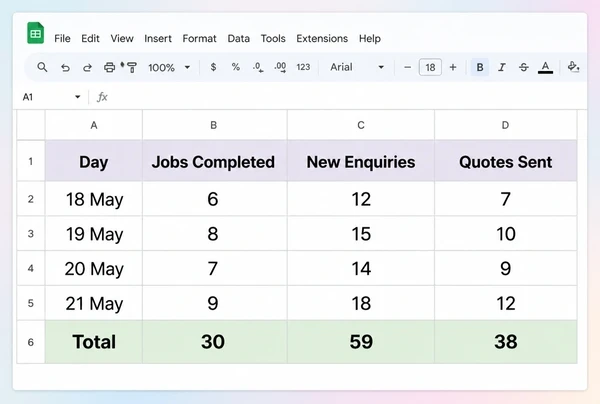This screenshot has width=600, height=404.
Task: Open the Help menu
Action: coord(370,39)
